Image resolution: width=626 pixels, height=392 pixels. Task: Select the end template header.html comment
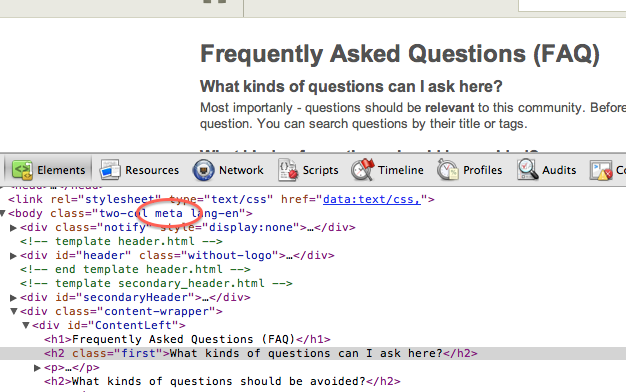coord(135,269)
